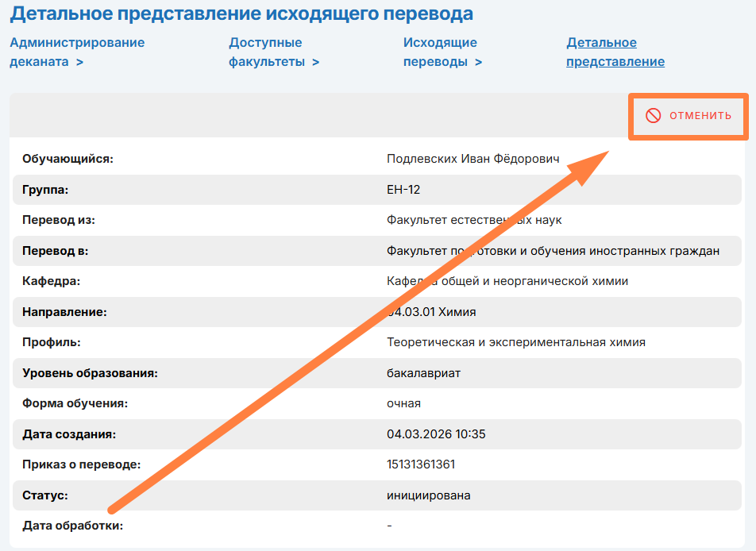The image size is (756, 551).
Task: Select the очная study form value
Action: pyautogui.click(x=403, y=403)
